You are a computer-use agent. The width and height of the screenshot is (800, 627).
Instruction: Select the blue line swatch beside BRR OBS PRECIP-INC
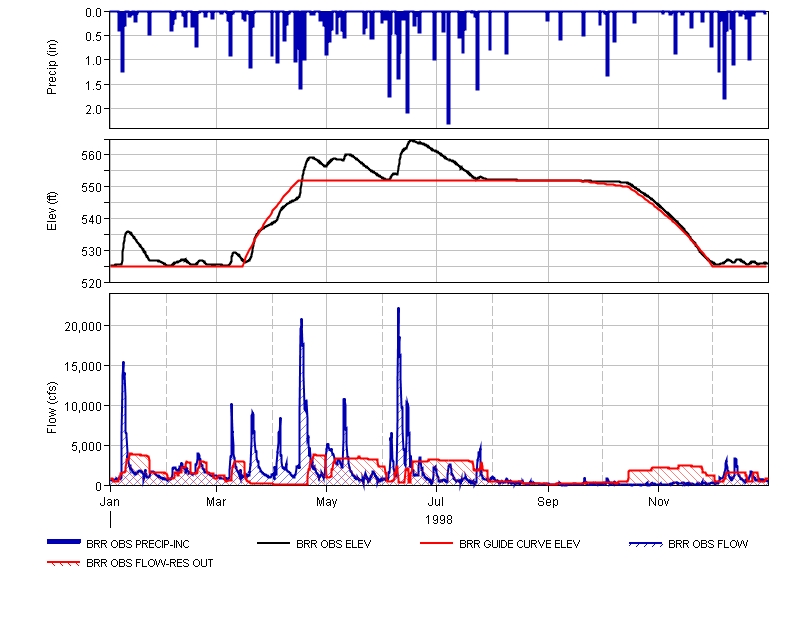click(64, 542)
